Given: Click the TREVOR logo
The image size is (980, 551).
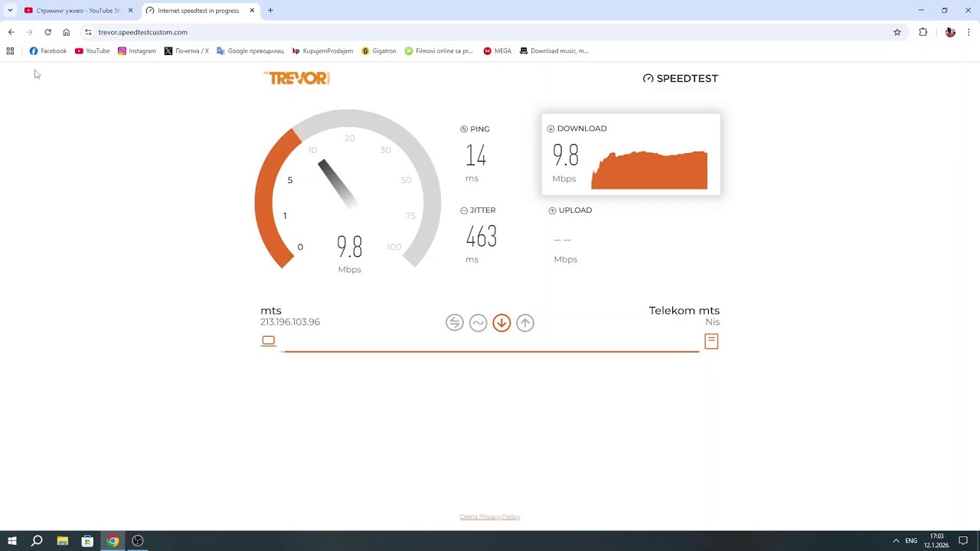Looking at the screenshot, I should coord(296,78).
